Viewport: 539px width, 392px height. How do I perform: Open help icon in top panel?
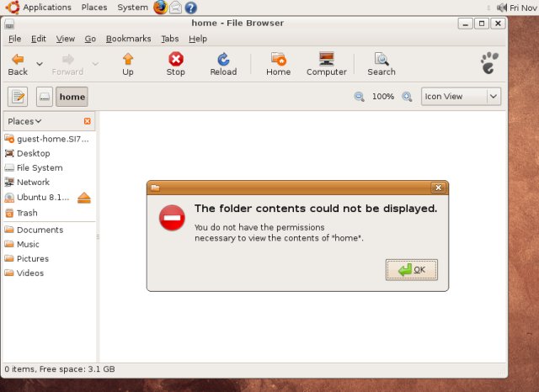click(191, 8)
